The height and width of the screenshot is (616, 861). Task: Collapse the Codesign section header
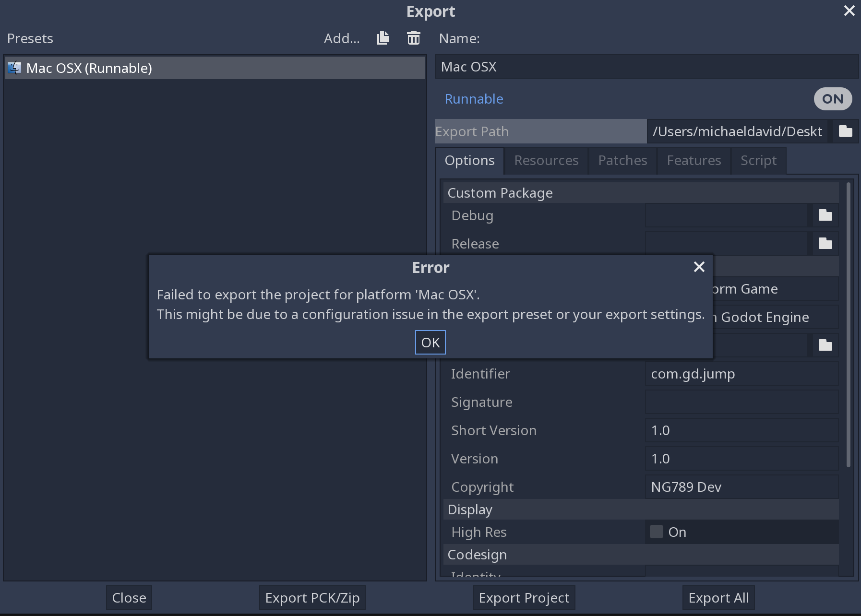(x=641, y=555)
